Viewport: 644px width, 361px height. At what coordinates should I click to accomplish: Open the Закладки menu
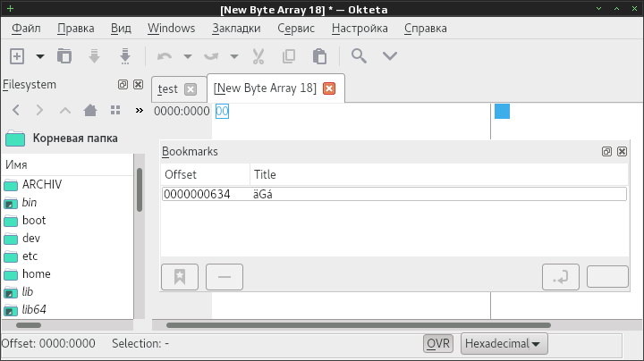[x=236, y=29]
